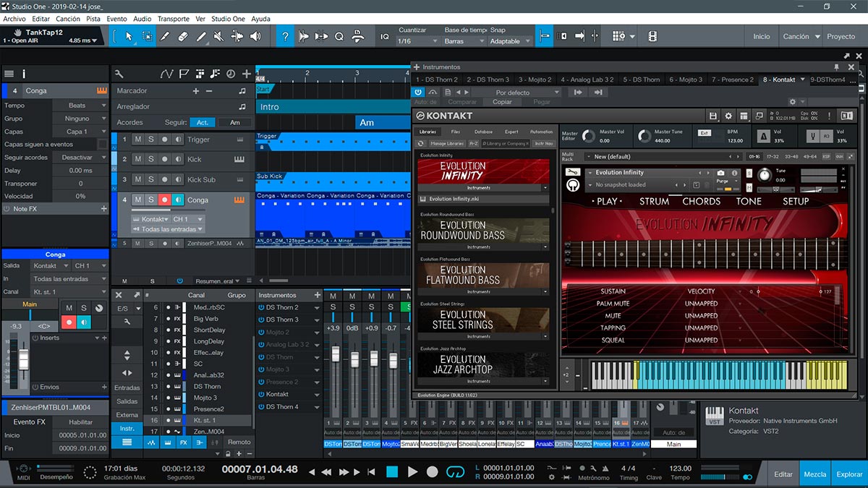Open the IQ quantize panel

coord(385,36)
